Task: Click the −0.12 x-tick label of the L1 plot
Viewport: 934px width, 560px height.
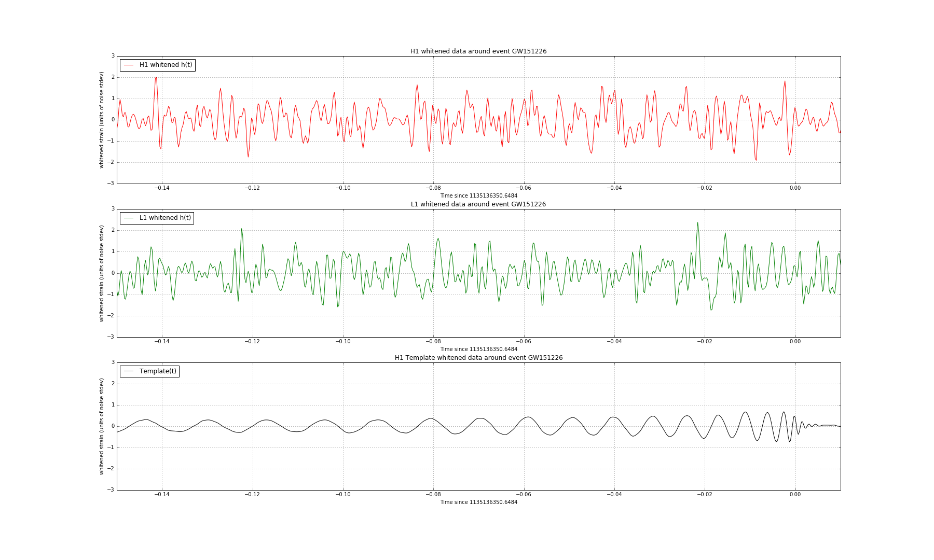Action: (x=252, y=341)
